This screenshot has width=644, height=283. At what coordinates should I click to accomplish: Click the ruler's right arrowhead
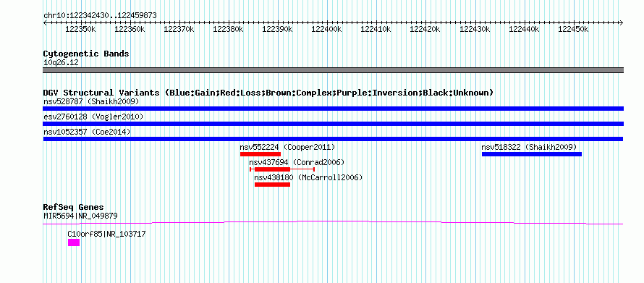pyautogui.click(x=622, y=22)
